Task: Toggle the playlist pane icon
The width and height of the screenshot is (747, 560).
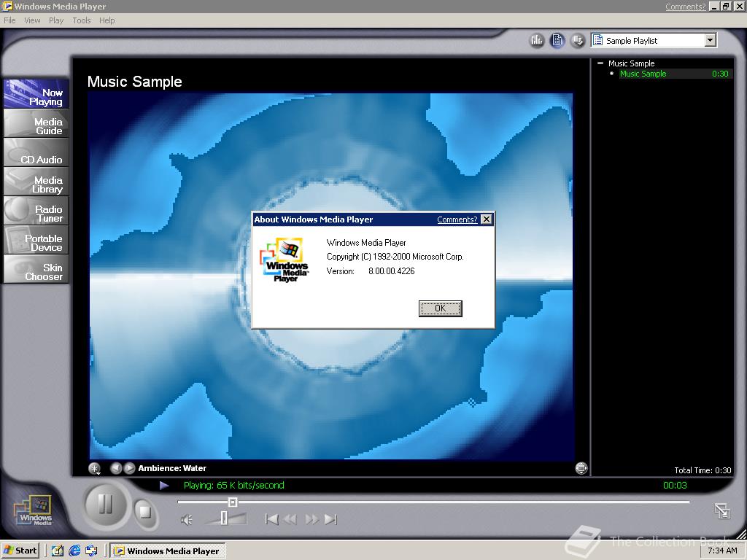Action: pos(557,41)
